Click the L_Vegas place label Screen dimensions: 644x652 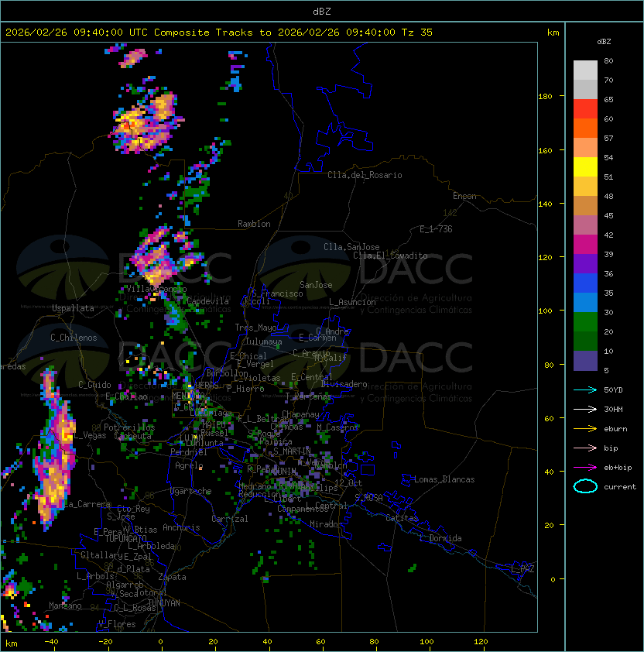pos(90,435)
